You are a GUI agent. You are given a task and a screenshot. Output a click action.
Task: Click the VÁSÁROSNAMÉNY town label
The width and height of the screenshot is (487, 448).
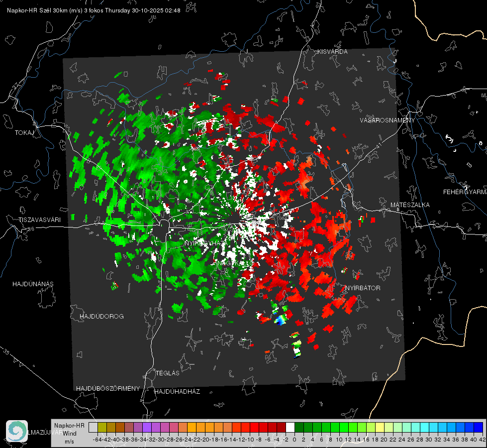pyautogui.click(x=388, y=120)
